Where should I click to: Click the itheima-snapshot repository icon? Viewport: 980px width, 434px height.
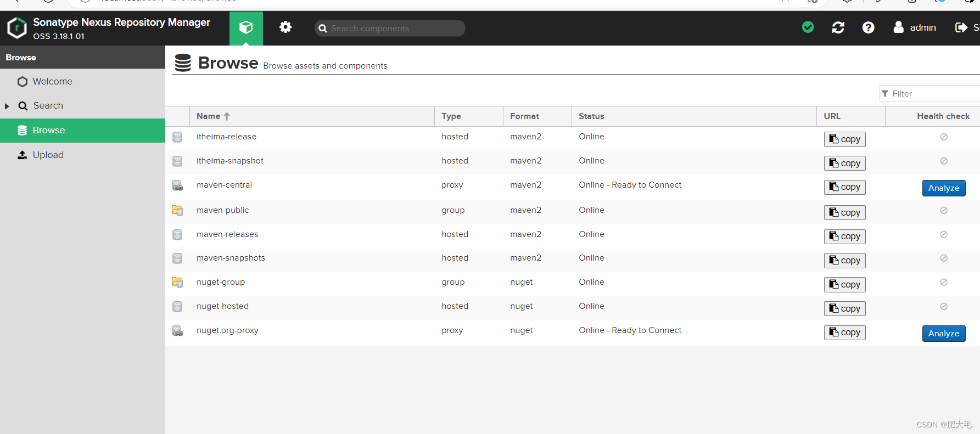click(177, 161)
